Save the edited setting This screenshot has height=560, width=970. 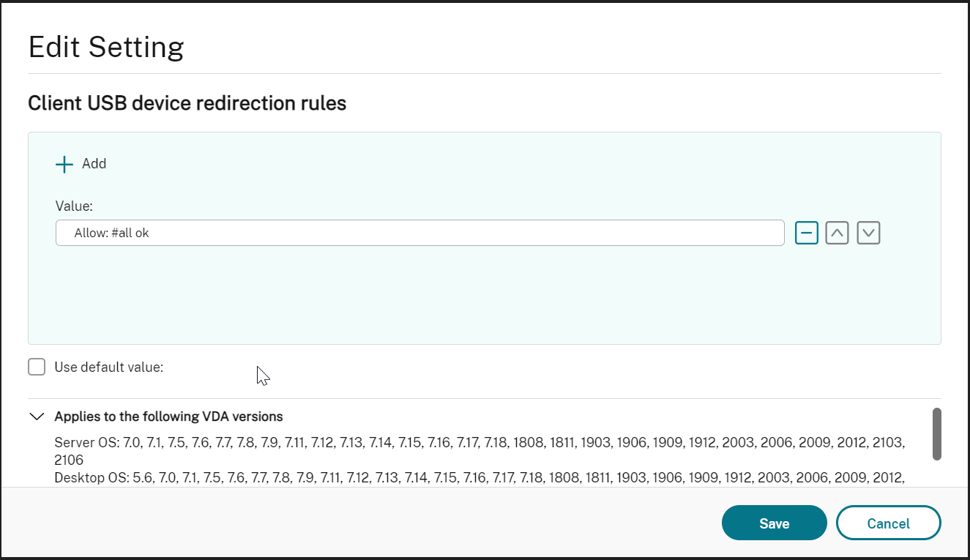pos(774,523)
